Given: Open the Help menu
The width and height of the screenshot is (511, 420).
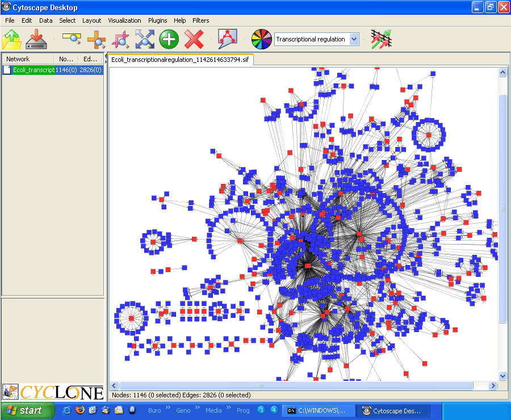Looking at the screenshot, I should [179, 20].
